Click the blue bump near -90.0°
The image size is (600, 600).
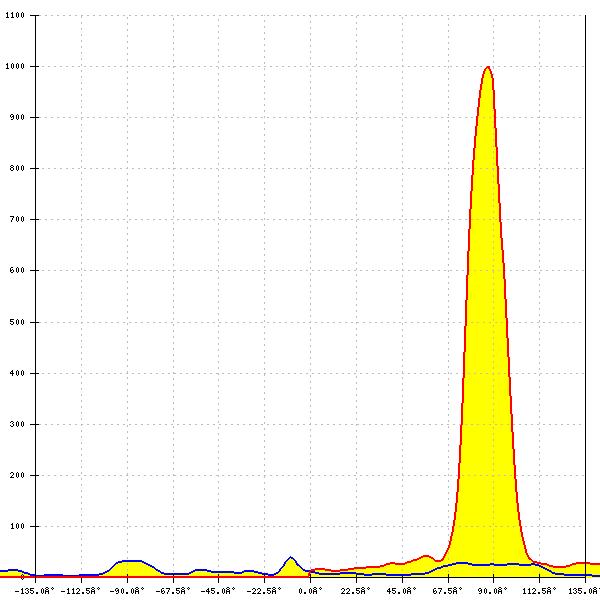pos(130,561)
